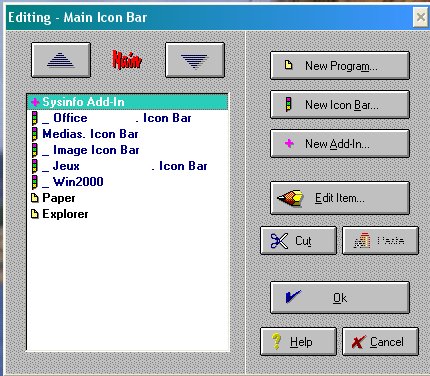Click the disabled Paste button
Viewport: 430px width, 376px height.
point(380,241)
